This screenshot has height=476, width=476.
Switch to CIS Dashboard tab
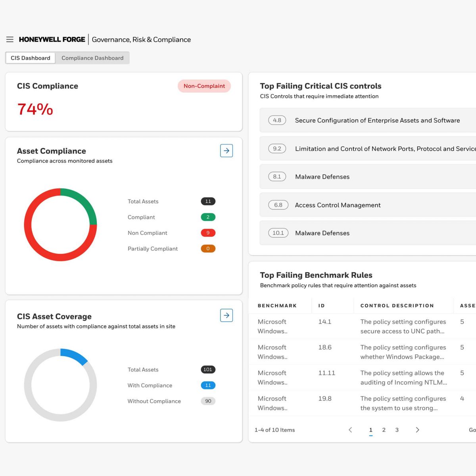pyautogui.click(x=31, y=58)
